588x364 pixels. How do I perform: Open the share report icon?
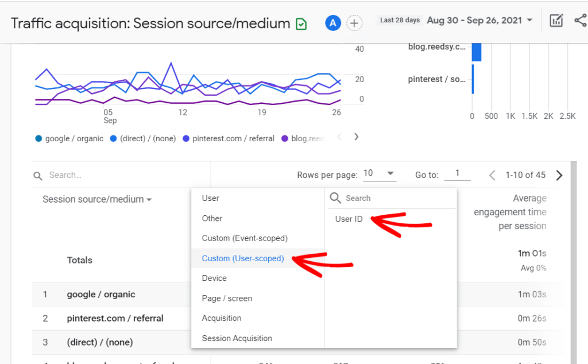[x=580, y=20]
